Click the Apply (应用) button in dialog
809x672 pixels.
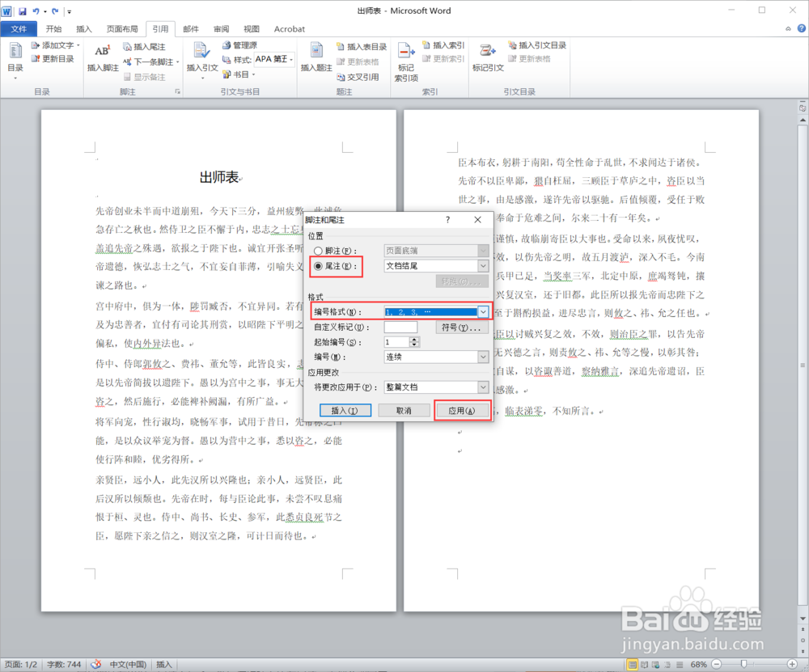(x=462, y=411)
